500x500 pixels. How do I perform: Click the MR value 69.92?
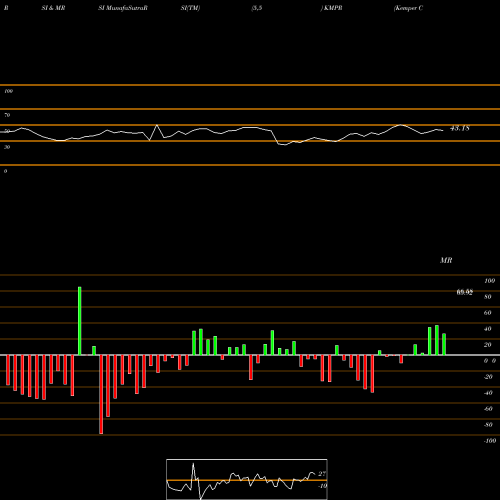465,292
